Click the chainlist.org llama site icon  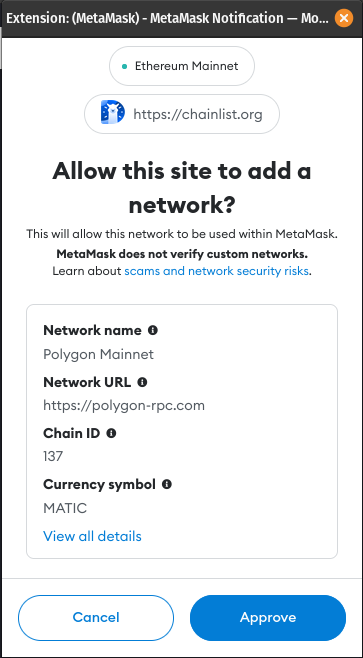point(112,114)
